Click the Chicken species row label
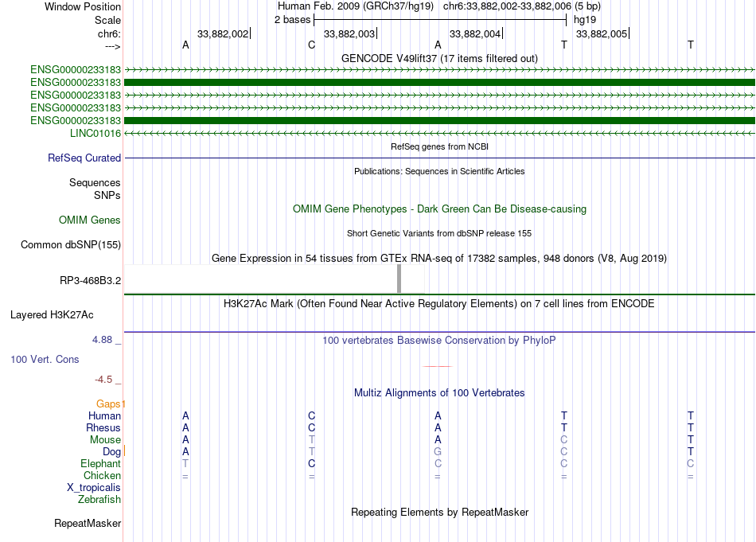Screen dimensions: 756x542 click(x=102, y=475)
